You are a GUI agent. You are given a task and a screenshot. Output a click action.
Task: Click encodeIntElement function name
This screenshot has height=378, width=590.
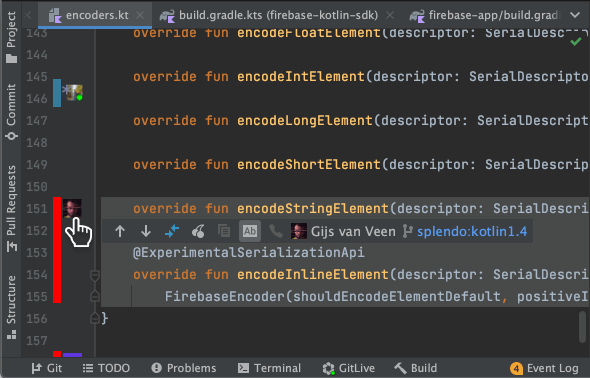pos(301,77)
